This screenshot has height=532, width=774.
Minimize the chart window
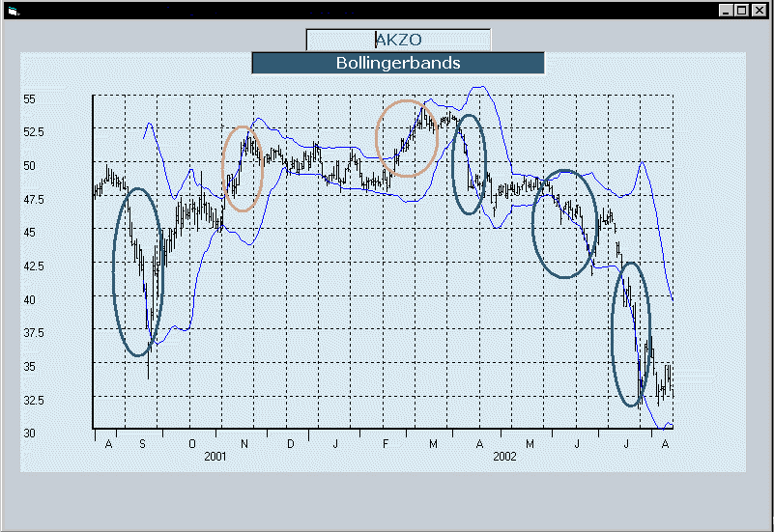click(x=725, y=11)
